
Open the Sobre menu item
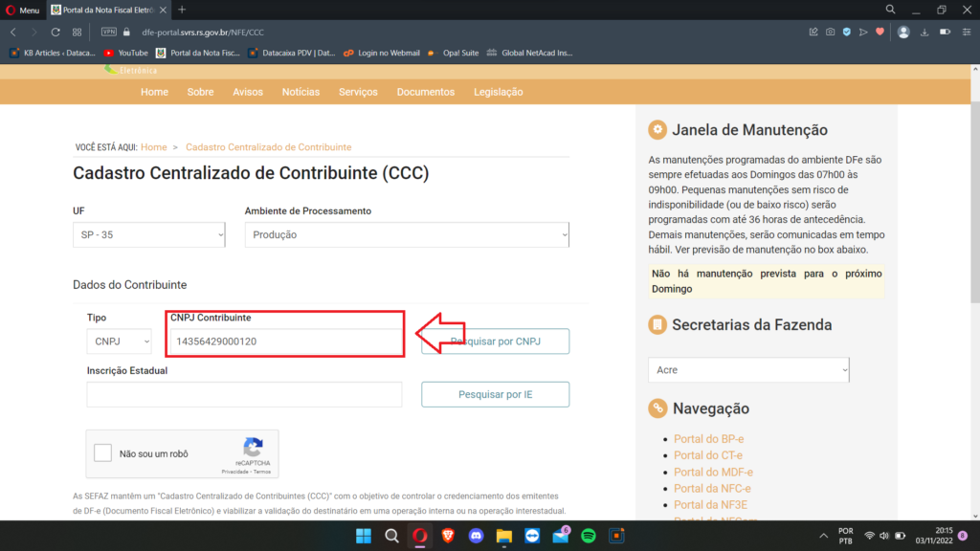pyautogui.click(x=200, y=92)
